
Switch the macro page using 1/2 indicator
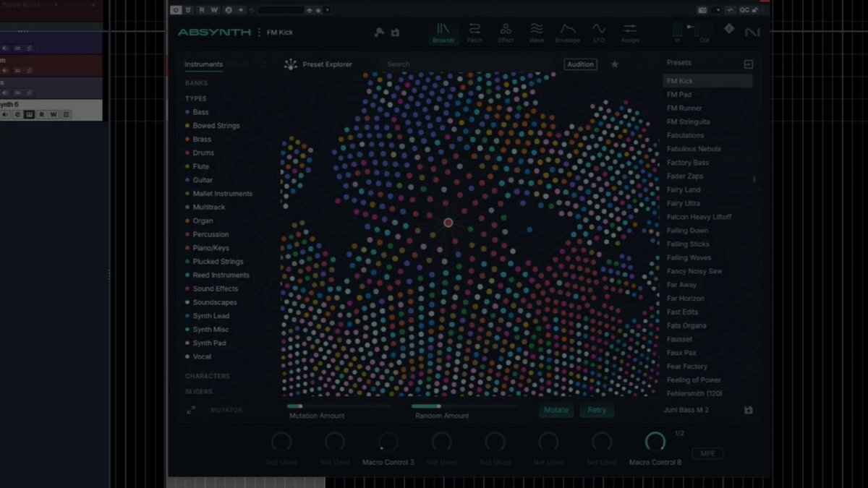[679, 433]
